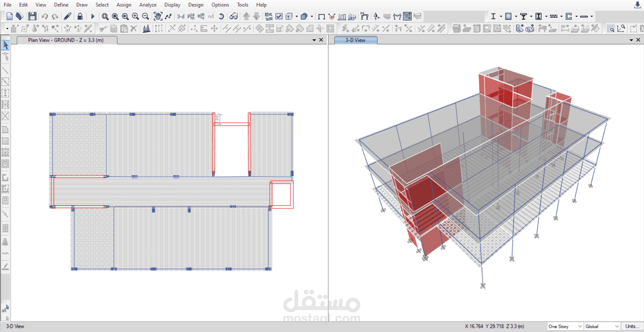Open the Plan View window options arrow
This screenshot has width=644, height=332.
[x=314, y=40]
